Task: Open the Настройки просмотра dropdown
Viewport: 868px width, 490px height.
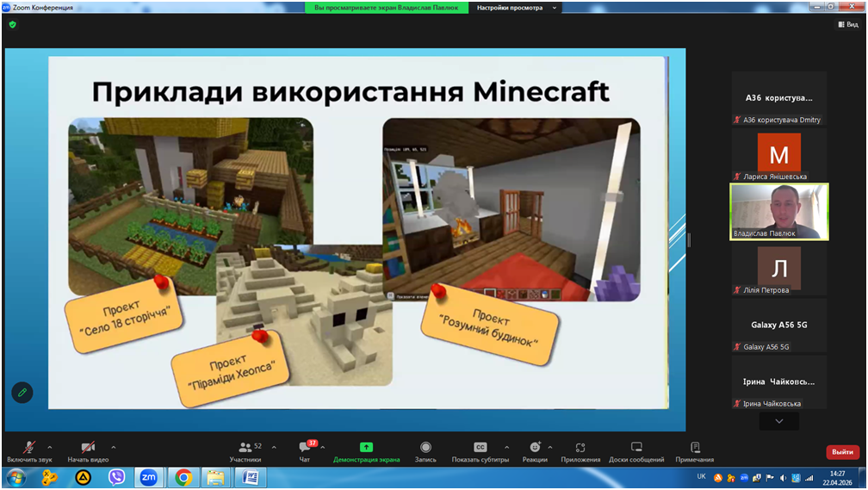Action: coord(517,8)
